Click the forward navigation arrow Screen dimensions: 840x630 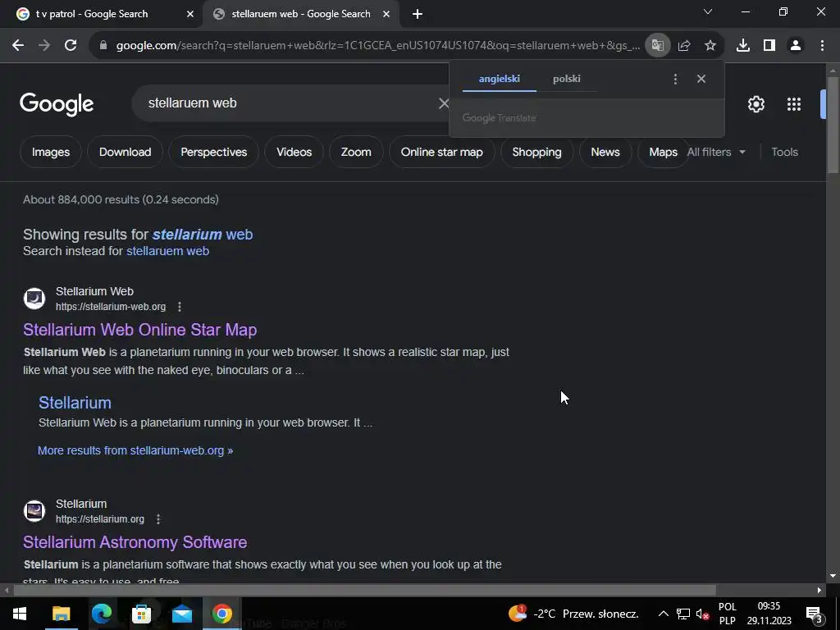point(44,46)
